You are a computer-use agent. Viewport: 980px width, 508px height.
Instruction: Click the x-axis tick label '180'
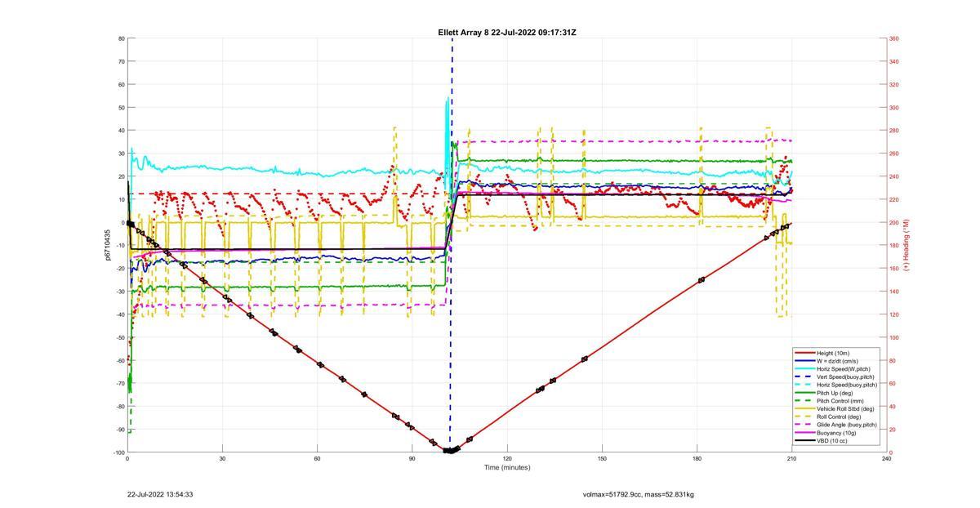(x=697, y=459)
